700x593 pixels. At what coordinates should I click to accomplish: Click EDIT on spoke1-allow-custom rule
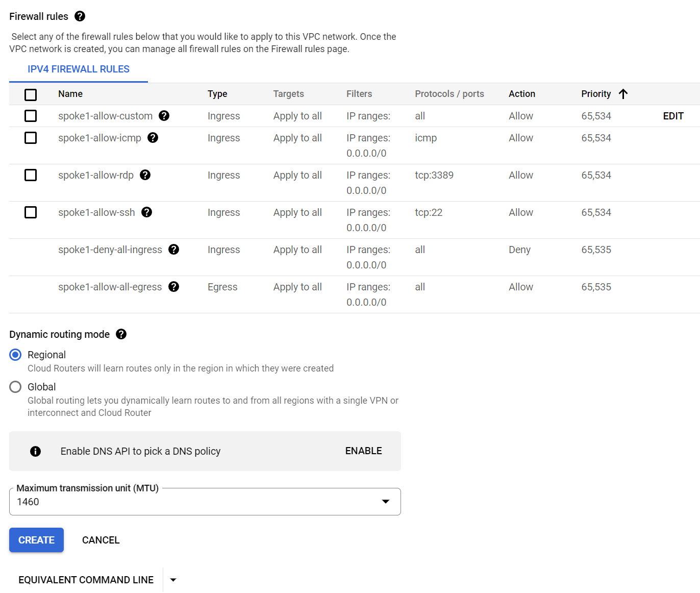[x=673, y=116]
